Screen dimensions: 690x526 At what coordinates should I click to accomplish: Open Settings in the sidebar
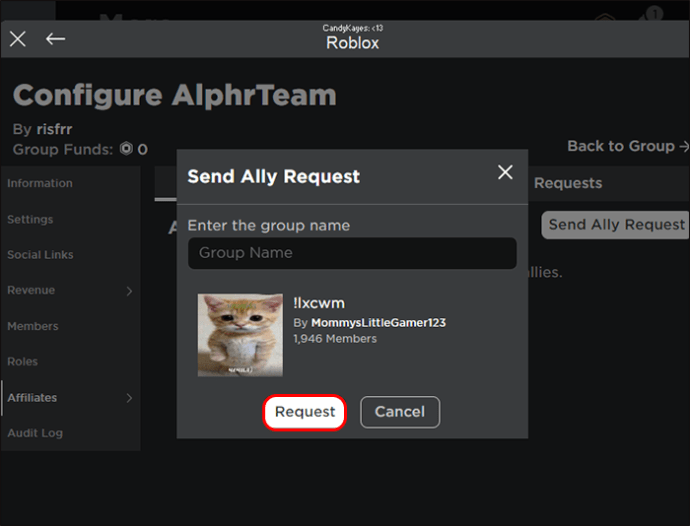click(x=30, y=219)
